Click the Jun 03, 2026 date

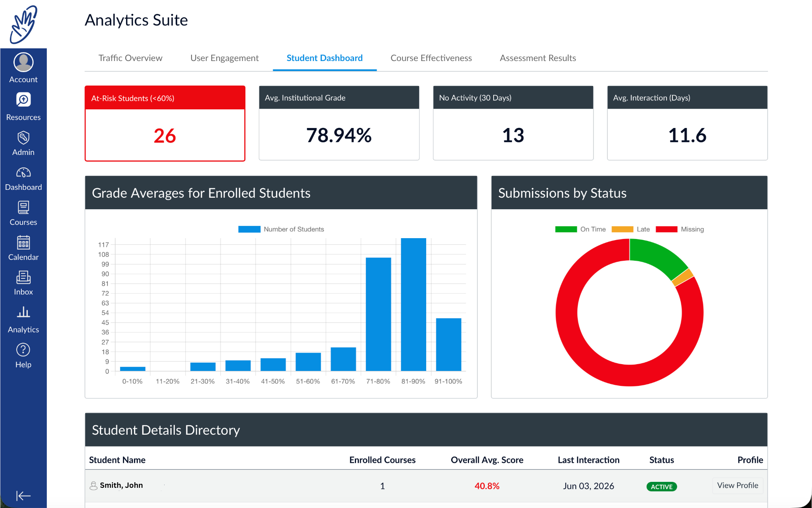pyautogui.click(x=588, y=486)
